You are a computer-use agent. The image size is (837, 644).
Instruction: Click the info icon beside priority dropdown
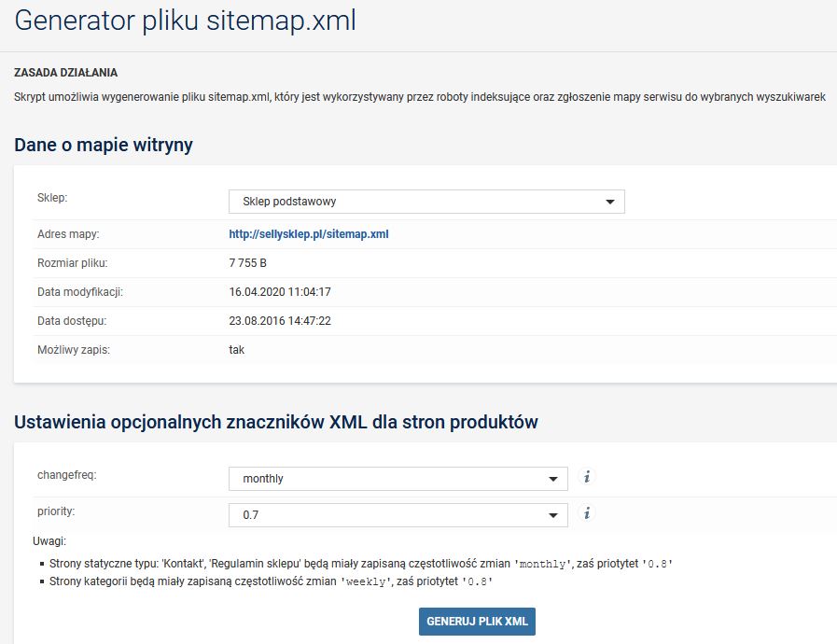pos(587,513)
